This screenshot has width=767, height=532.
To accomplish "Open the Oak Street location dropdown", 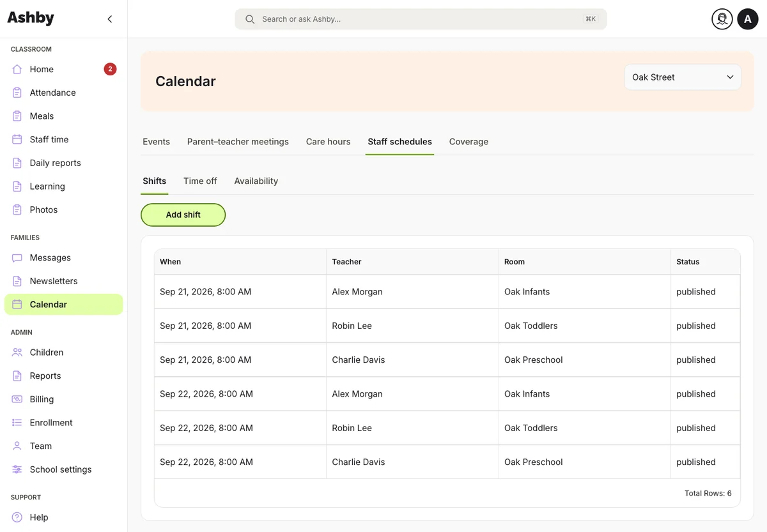I will [x=683, y=77].
